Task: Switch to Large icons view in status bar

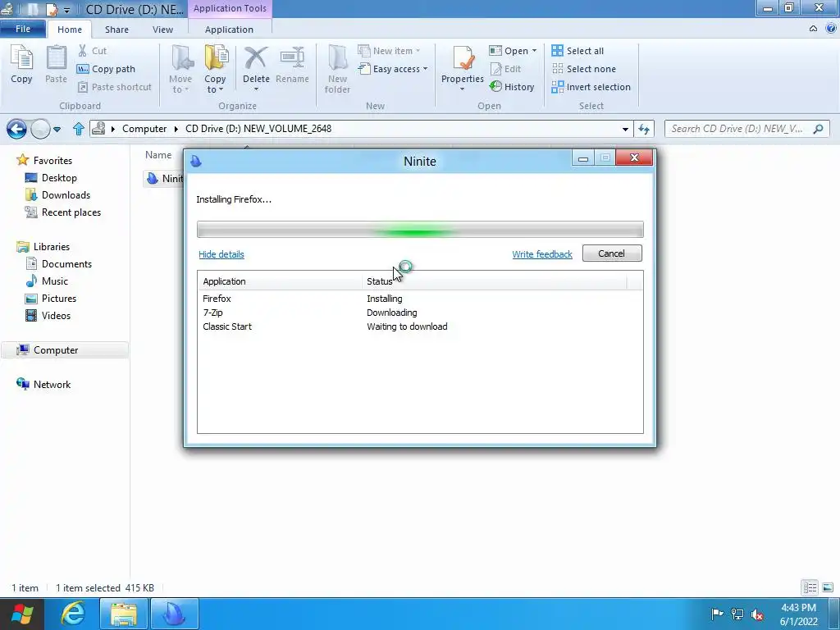Action: click(x=828, y=587)
